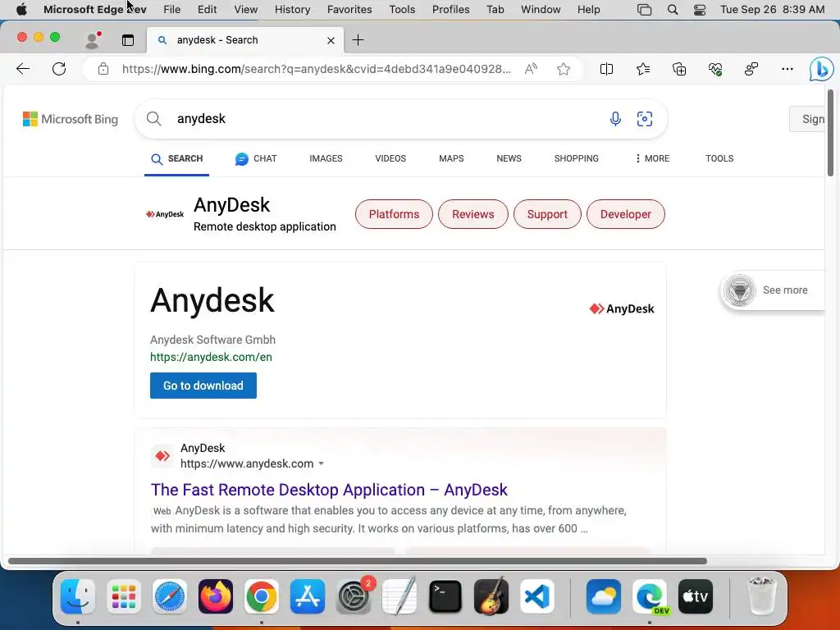Select the Support pill

547,214
